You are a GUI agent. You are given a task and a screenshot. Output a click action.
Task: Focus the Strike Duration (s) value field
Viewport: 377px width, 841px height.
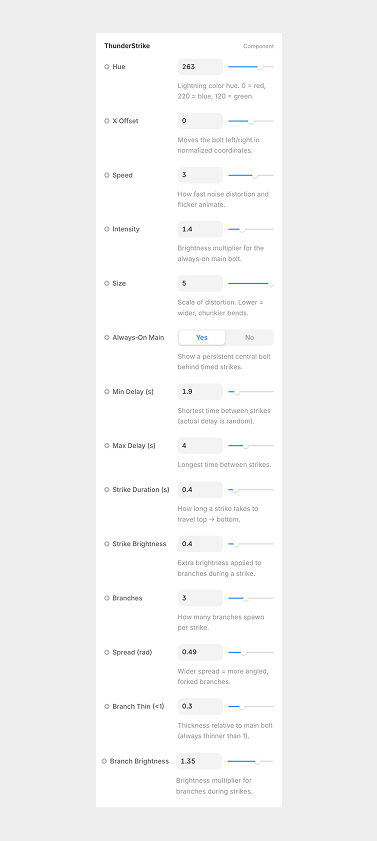(x=200, y=490)
